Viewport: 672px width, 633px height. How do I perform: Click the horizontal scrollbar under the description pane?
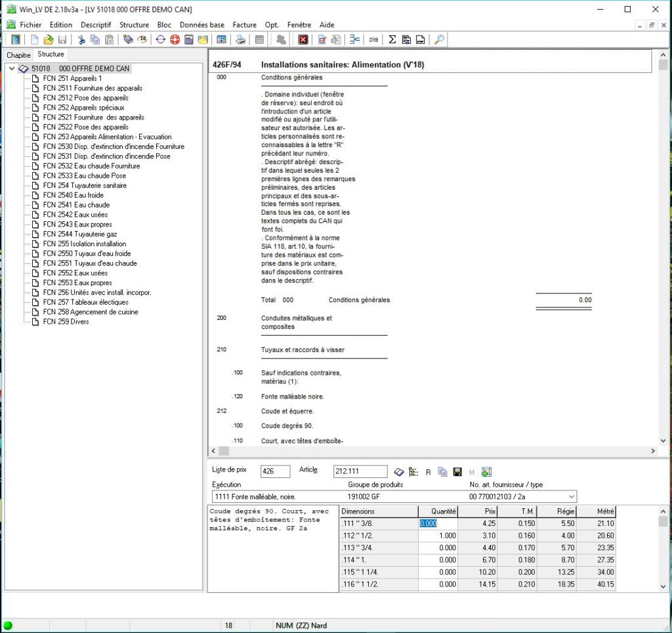(x=433, y=450)
